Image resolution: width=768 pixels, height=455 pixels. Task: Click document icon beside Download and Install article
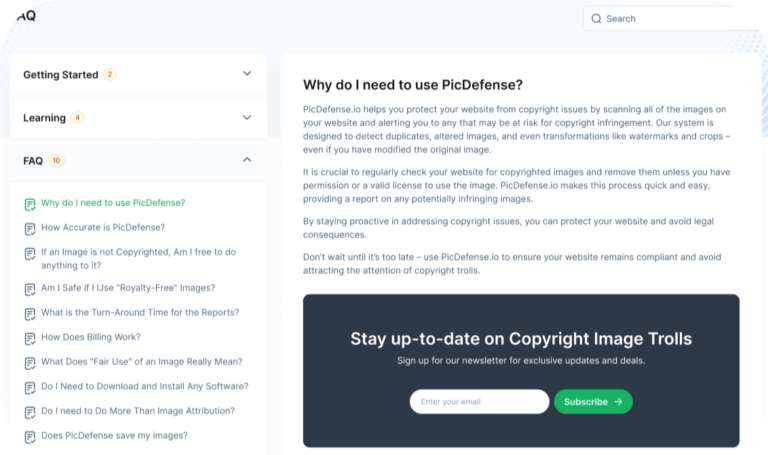pos(30,387)
